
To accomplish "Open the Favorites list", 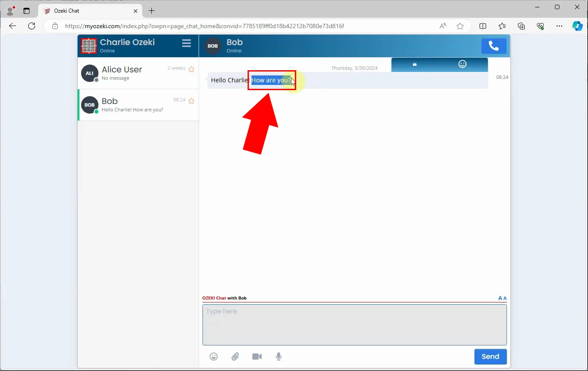I will pyautogui.click(x=502, y=26).
